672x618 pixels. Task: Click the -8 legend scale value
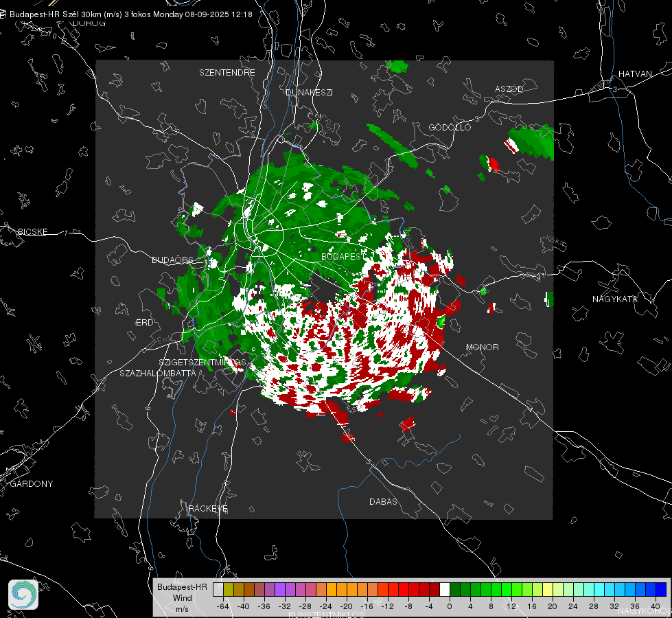408,606
